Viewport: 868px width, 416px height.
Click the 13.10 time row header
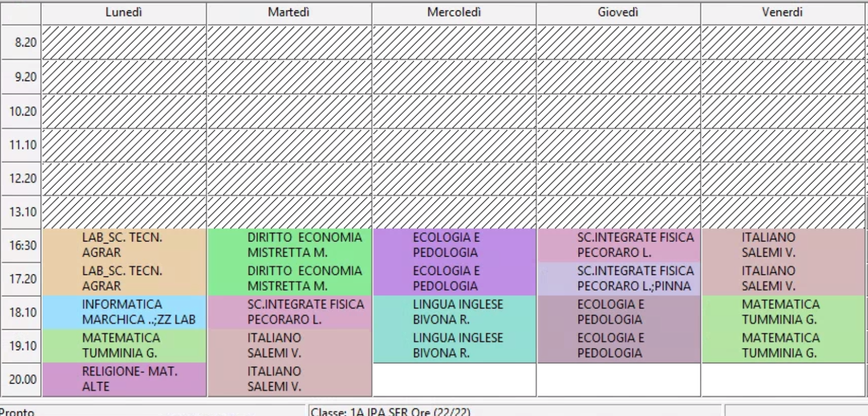click(x=21, y=212)
